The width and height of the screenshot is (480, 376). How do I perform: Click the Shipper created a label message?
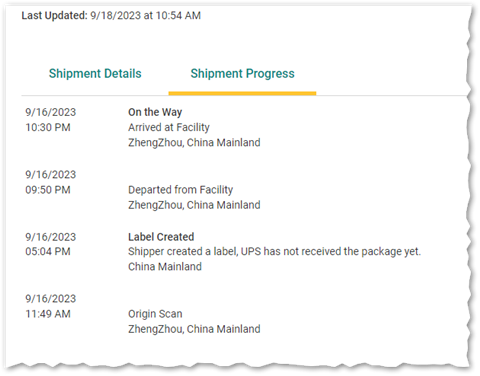274,252
